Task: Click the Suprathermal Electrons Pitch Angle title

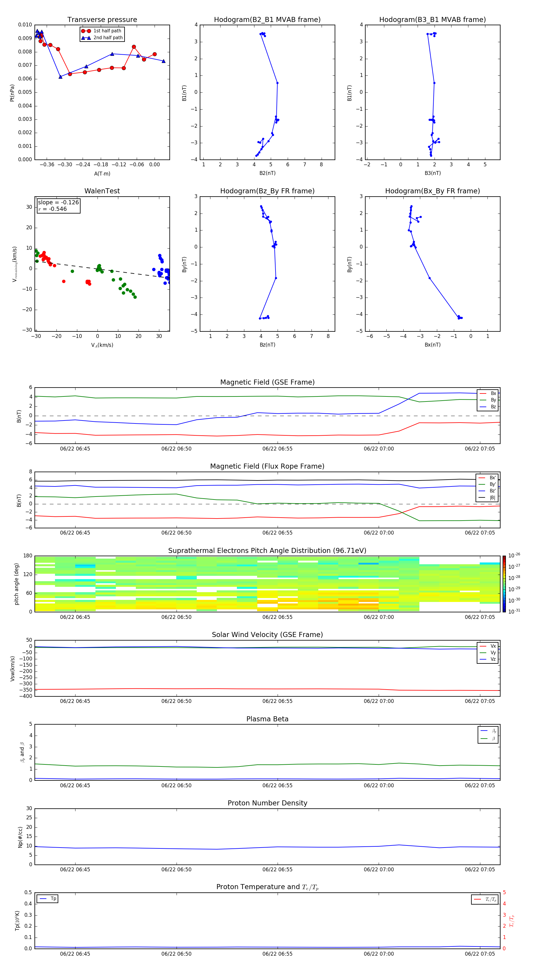Action: (x=267, y=551)
